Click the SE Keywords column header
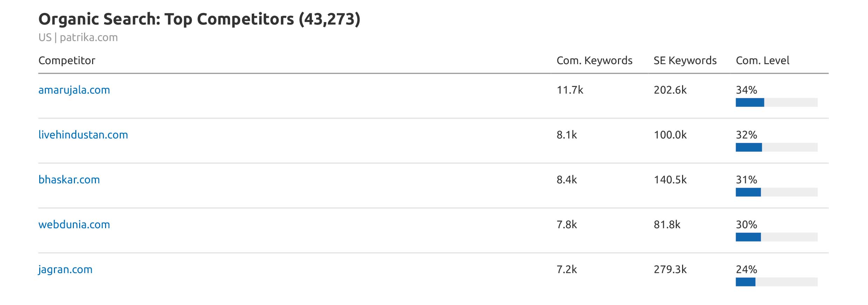 point(685,61)
